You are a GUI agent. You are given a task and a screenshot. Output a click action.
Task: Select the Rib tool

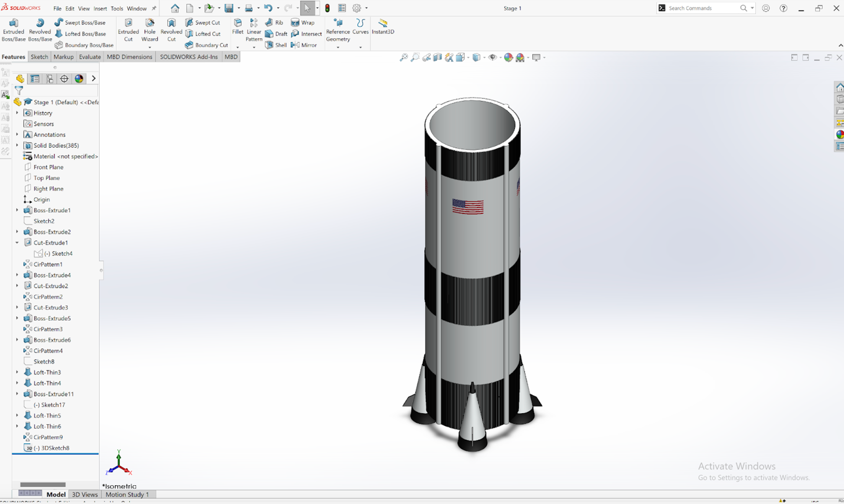(274, 22)
